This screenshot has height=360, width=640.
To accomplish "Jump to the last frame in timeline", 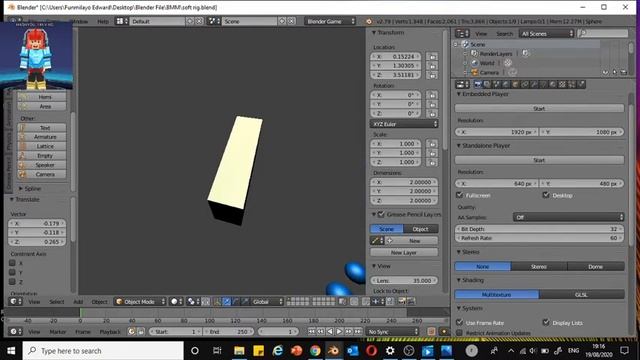I will pos(358,331).
